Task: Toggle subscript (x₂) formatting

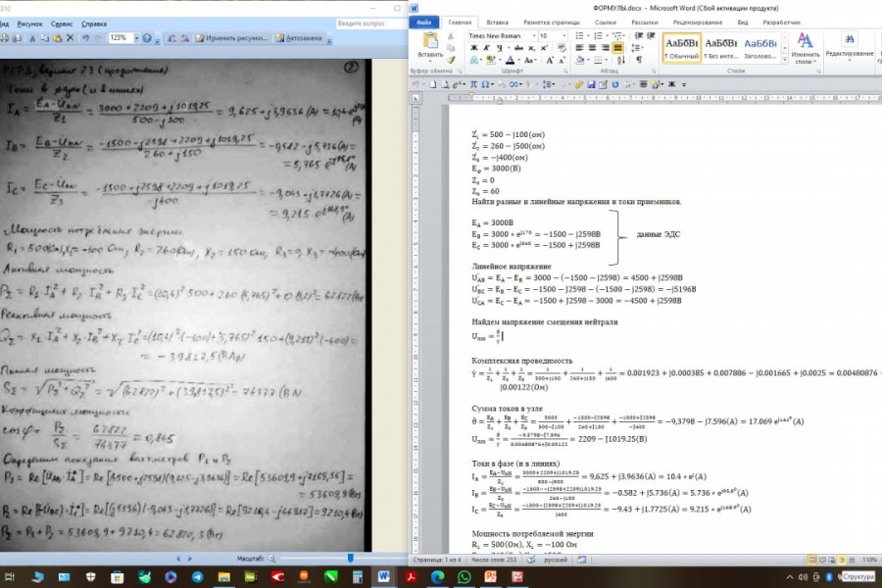Action: click(531, 48)
